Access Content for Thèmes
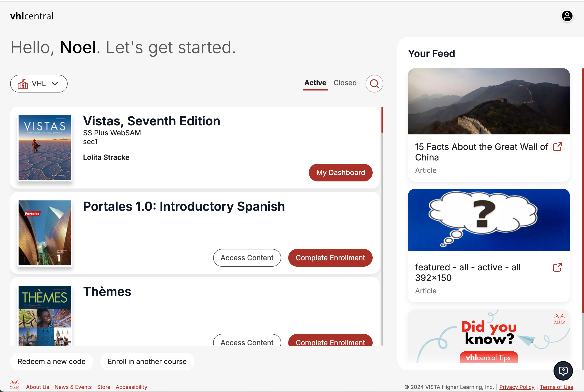This screenshot has width=584, height=392. [247, 340]
